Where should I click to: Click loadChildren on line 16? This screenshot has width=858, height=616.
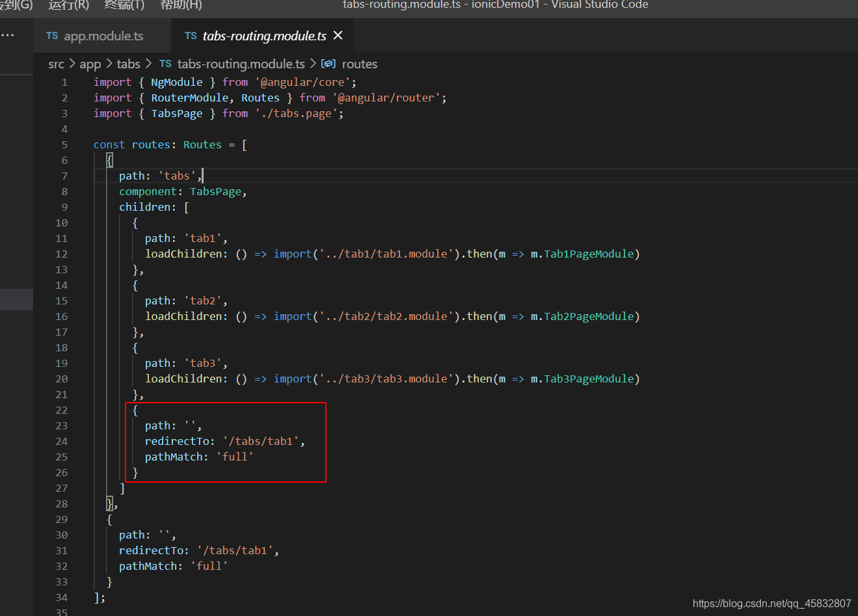(183, 316)
